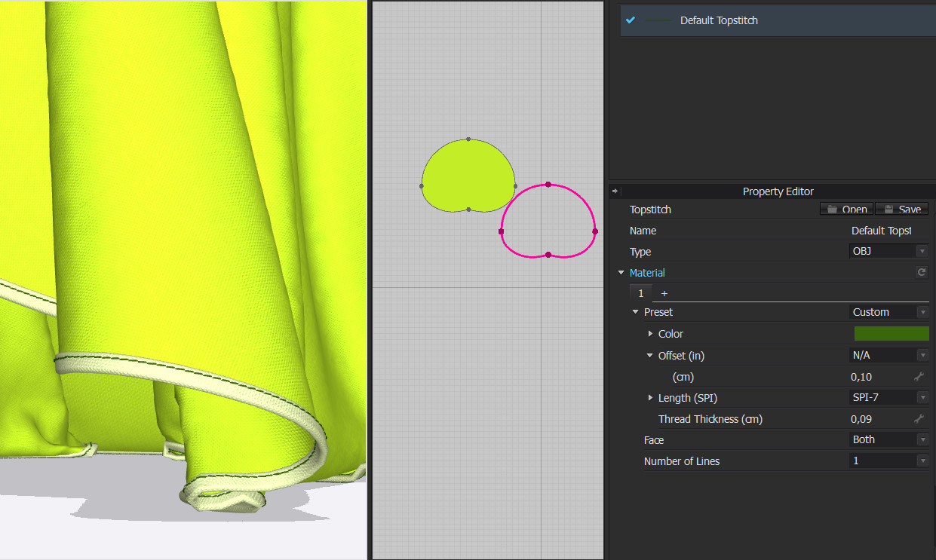
Task: Open the Number of Lines dropdown
Action: click(889, 461)
